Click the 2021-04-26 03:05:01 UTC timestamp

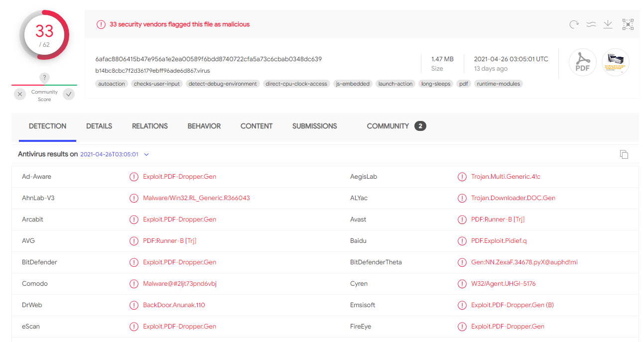click(511, 59)
